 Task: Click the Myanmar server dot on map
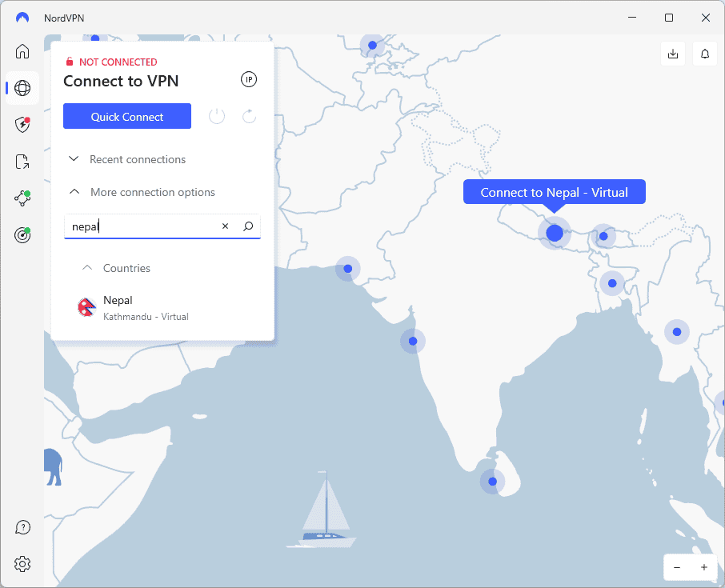[677, 332]
